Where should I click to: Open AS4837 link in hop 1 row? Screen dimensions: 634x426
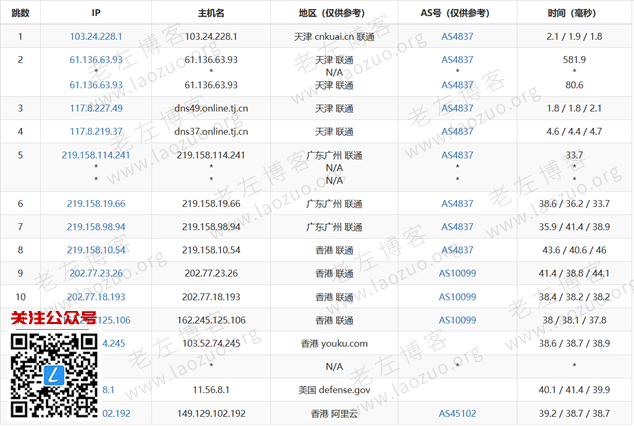457,36
